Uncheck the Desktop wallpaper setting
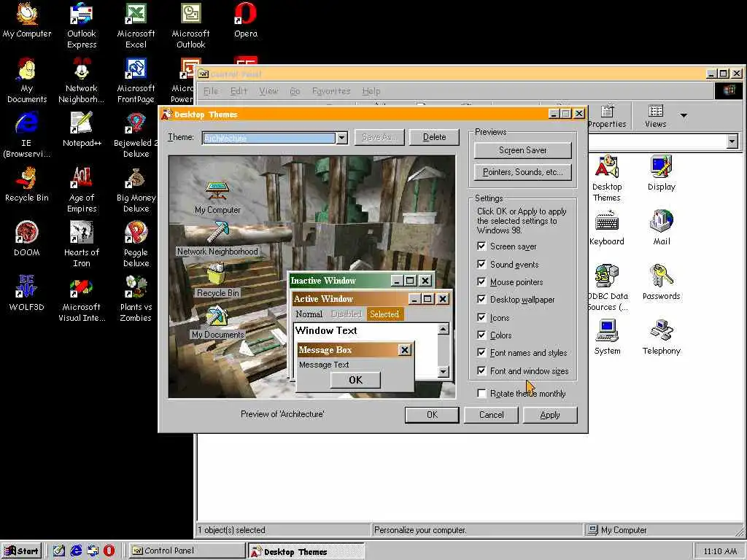This screenshot has height=560, width=747. tap(481, 299)
